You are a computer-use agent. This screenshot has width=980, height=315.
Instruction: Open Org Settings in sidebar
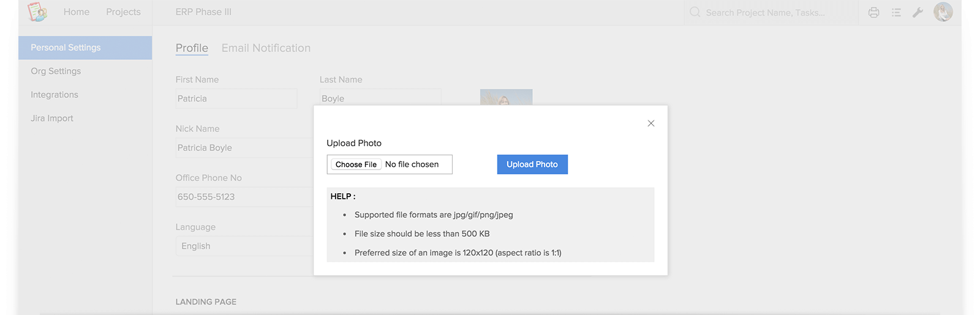56,71
